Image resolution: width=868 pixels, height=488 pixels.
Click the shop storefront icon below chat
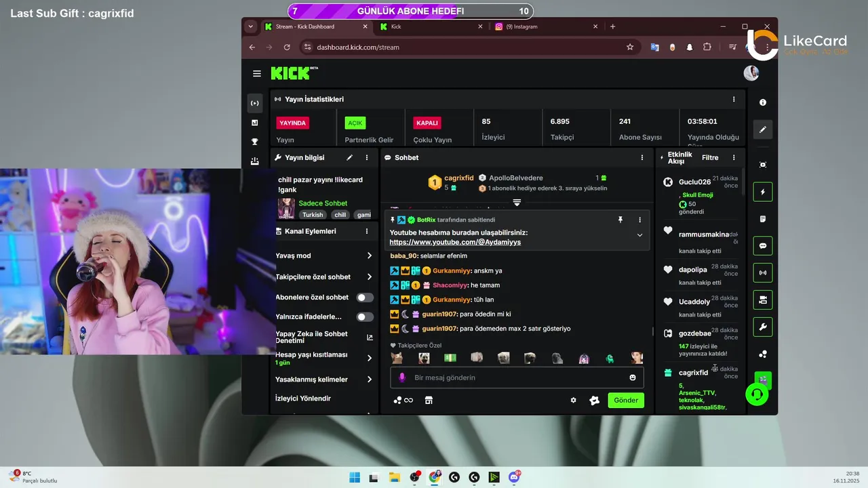429,401
